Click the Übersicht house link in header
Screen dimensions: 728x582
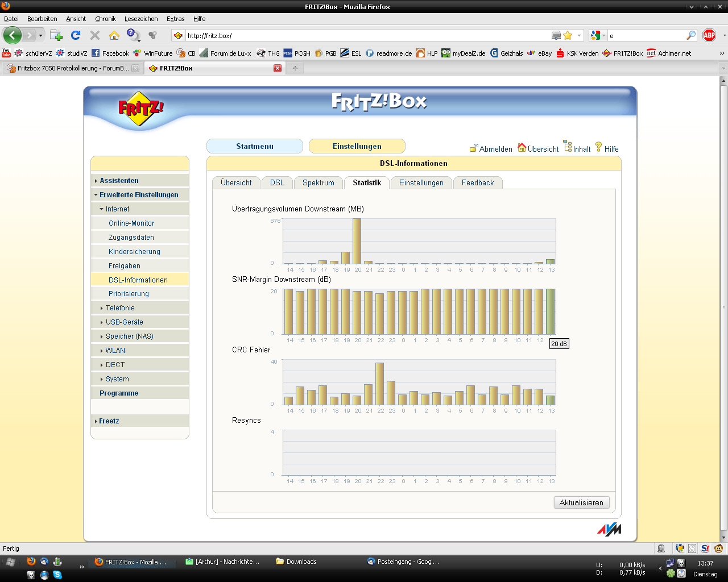click(538, 148)
